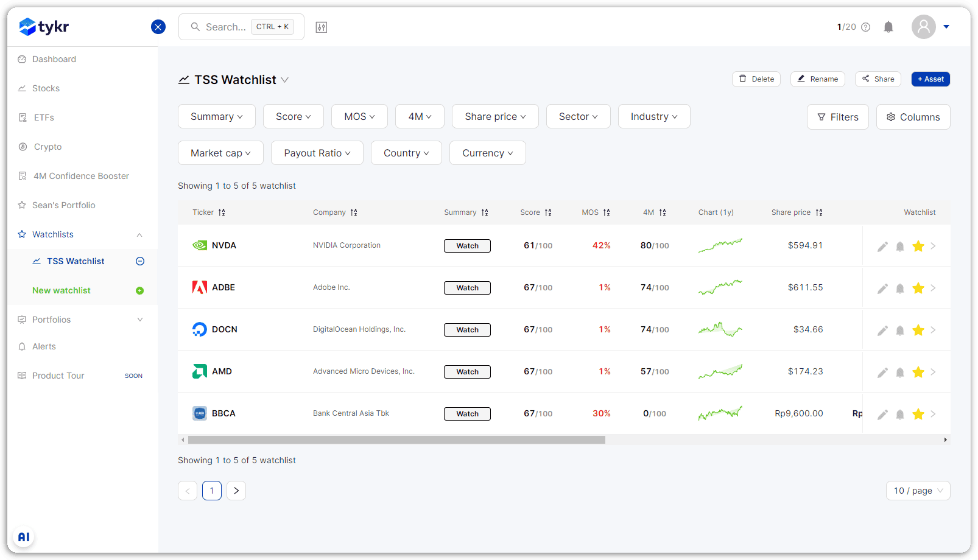Screen dimensions: 978x560
Task: Click the green plus next to New watchlist
Action: coord(140,290)
